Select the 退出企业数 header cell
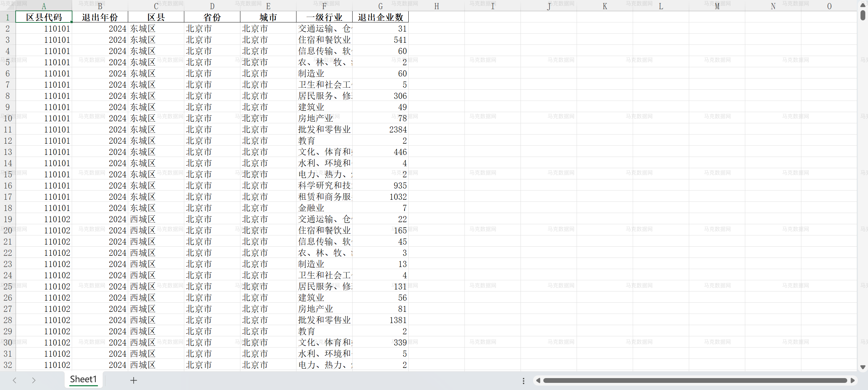The width and height of the screenshot is (868, 390). click(380, 17)
